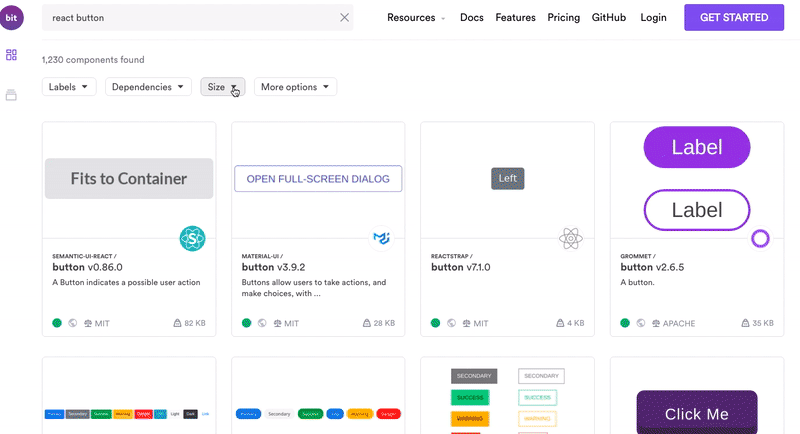Click the Grommet logo badge
The width and height of the screenshot is (800, 434).
pos(760,238)
